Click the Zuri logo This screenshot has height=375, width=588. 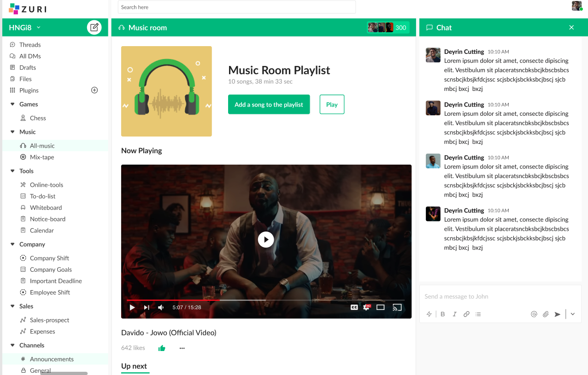28,8
